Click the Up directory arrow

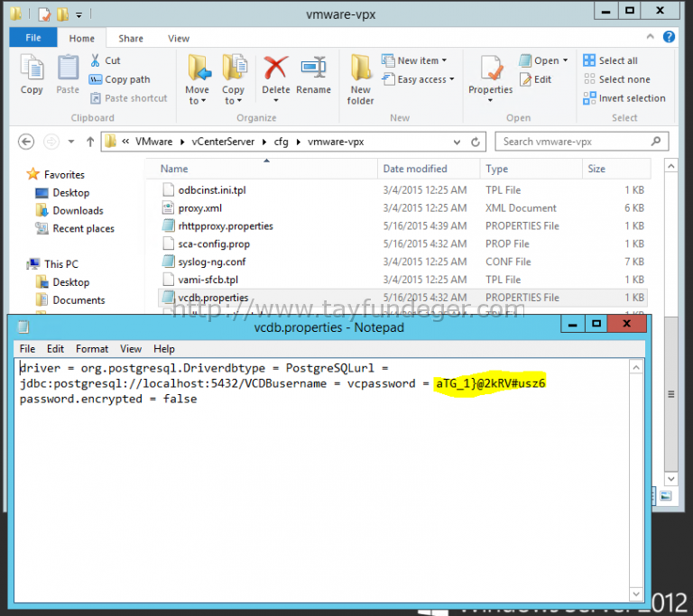tap(90, 142)
